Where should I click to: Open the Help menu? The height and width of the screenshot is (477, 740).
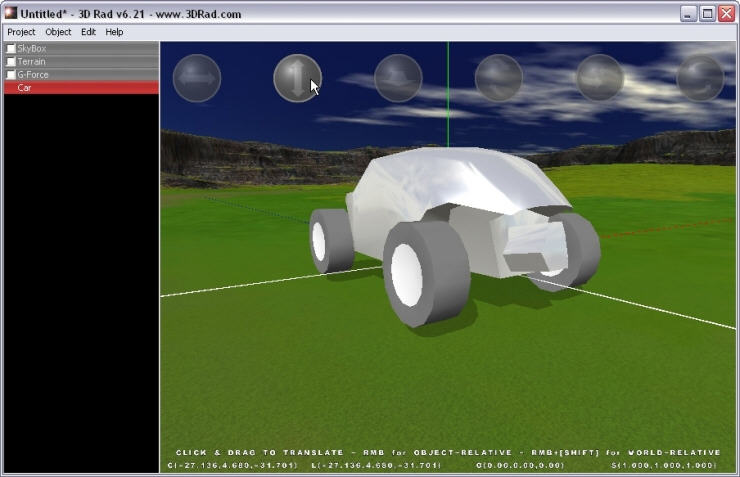115,32
